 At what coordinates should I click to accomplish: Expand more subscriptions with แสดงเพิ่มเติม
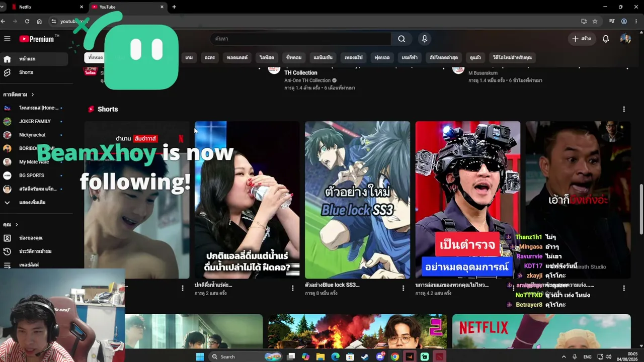[x=32, y=202]
